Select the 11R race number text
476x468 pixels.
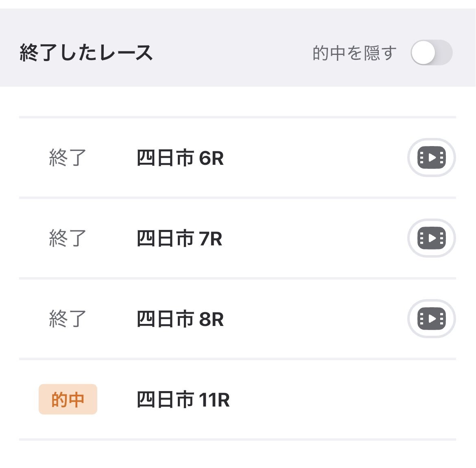tap(214, 400)
